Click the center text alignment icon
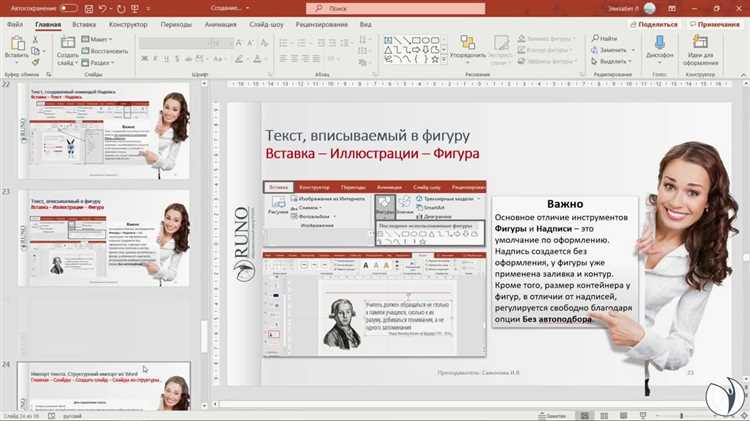This screenshot has width=750, height=421. point(294,59)
